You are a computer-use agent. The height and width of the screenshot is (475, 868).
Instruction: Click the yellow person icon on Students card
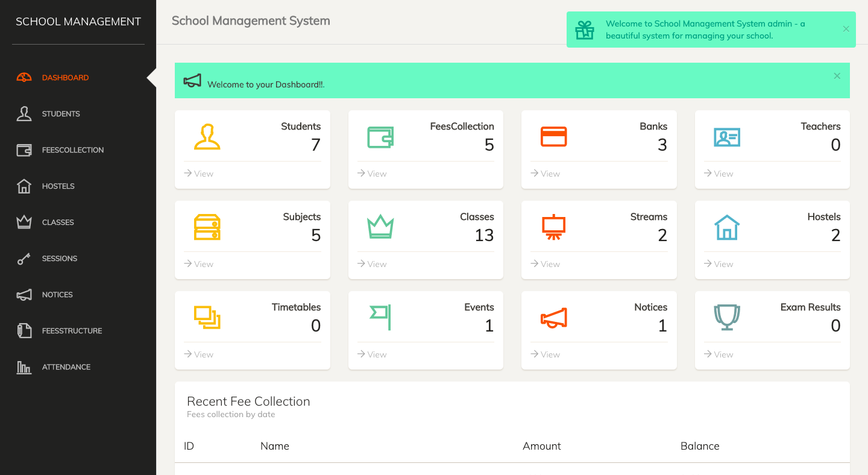click(x=207, y=137)
